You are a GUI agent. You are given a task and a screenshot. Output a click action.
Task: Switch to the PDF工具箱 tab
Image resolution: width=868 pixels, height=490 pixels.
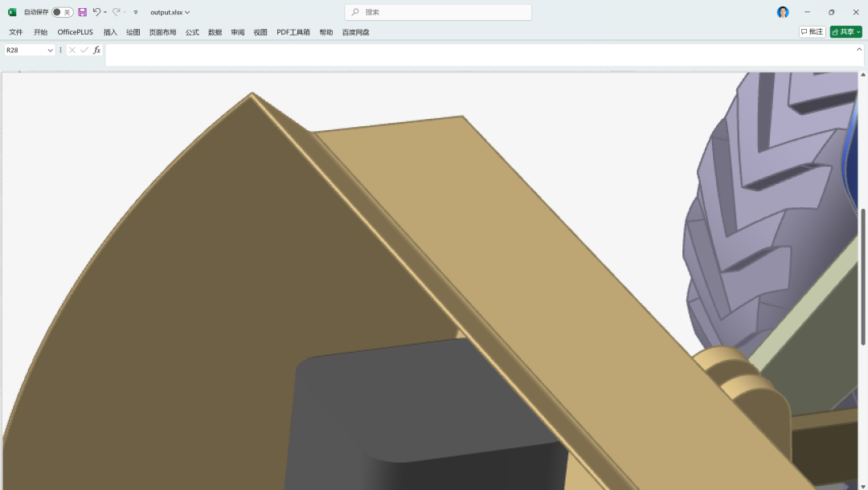tap(293, 32)
